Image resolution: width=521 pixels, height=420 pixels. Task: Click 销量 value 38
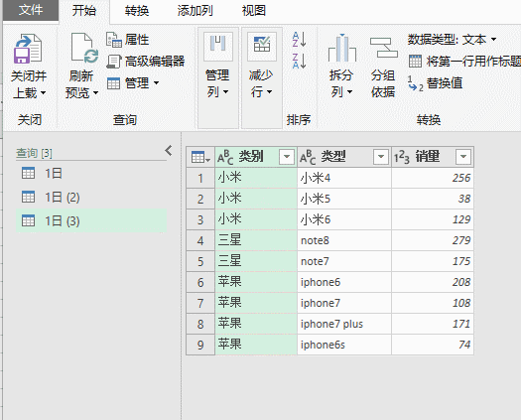[x=433, y=199]
